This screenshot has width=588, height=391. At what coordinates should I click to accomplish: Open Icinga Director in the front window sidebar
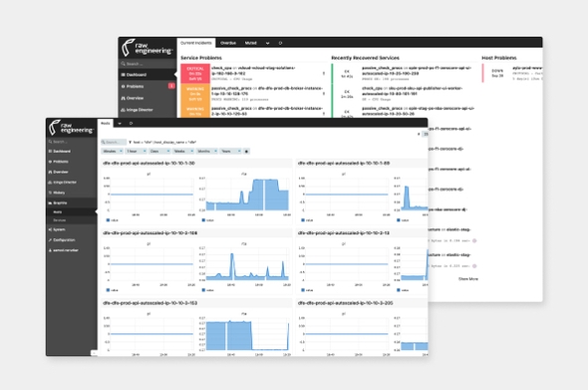click(x=71, y=183)
